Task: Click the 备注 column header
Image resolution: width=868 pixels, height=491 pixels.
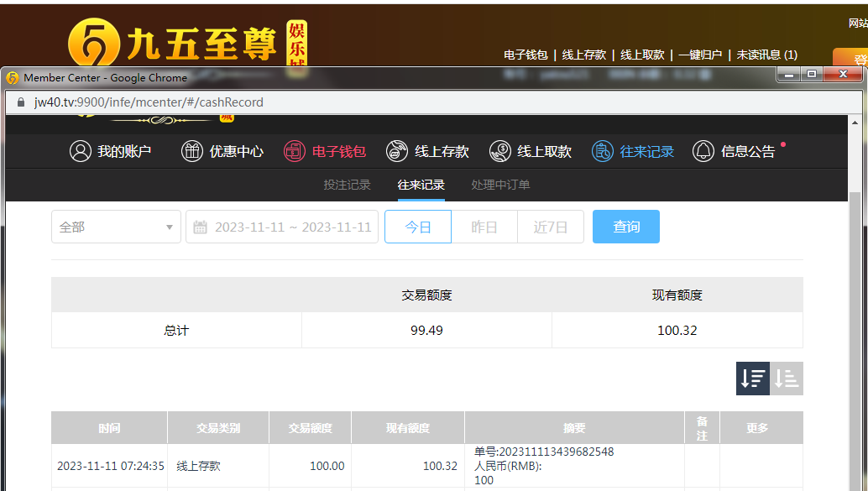Action: [x=702, y=428]
